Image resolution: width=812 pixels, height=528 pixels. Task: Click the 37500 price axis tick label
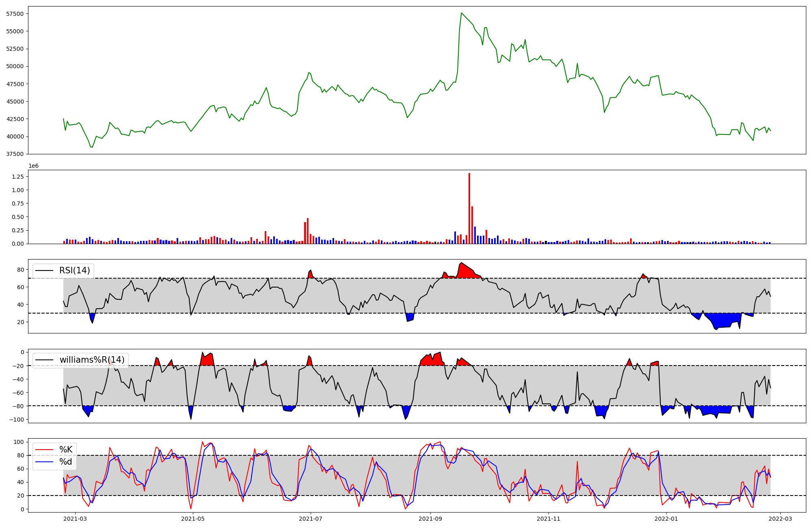tap(15, 154)
